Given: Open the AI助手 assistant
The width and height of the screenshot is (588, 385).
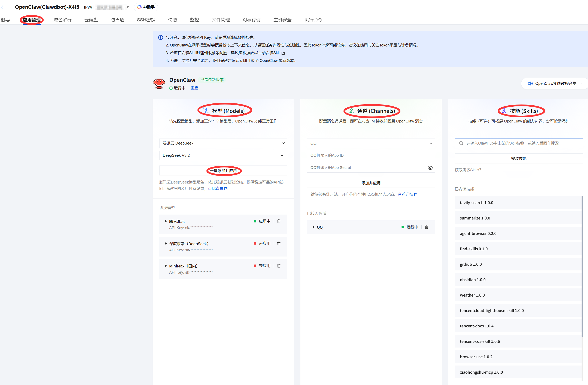Looking at the screenshot, I should coord(146,7).
